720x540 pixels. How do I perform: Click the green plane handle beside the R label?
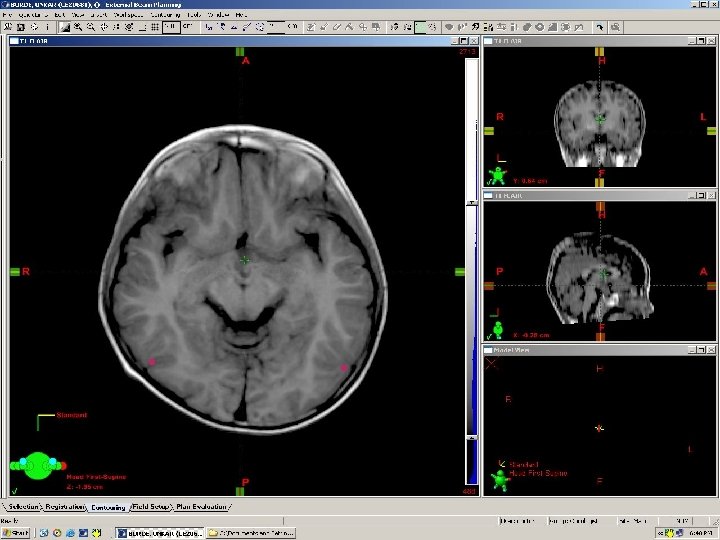15,272
